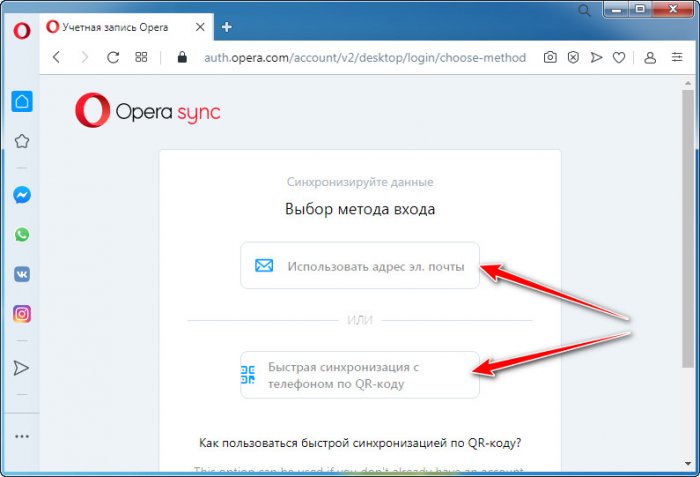
Task: Open Speed Dial start page grid
Action: (x=141, y=57)
